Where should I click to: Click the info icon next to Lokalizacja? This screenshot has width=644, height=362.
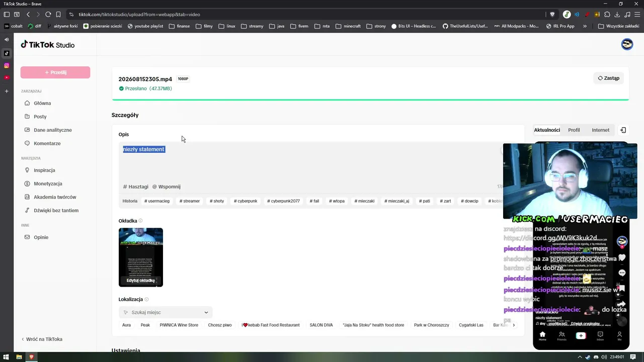[146, 299]
